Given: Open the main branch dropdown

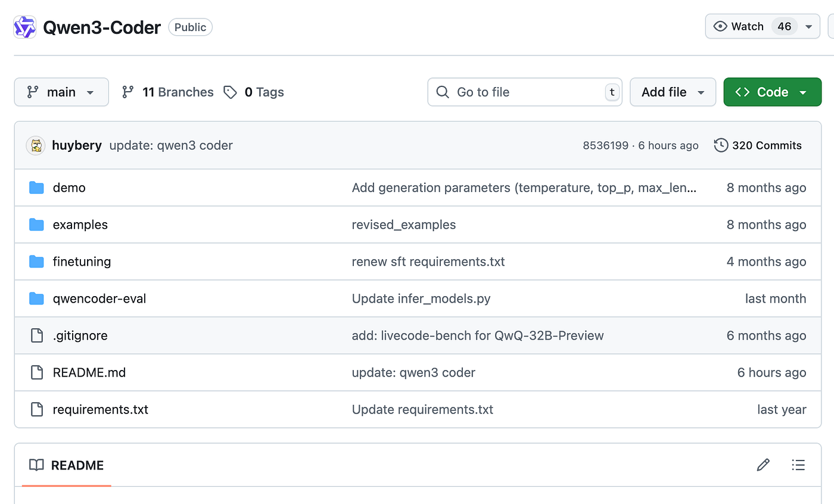Looking at the screenshot, I should click(61, 92).
